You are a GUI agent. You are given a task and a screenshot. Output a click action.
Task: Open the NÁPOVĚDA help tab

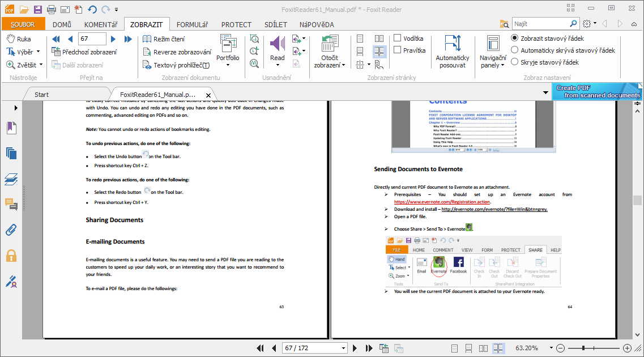tap(317, 24)
